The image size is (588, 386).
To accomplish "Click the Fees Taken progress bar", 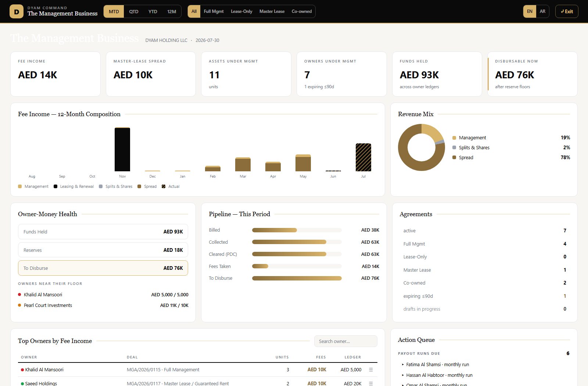I will [x=297, y=266].
